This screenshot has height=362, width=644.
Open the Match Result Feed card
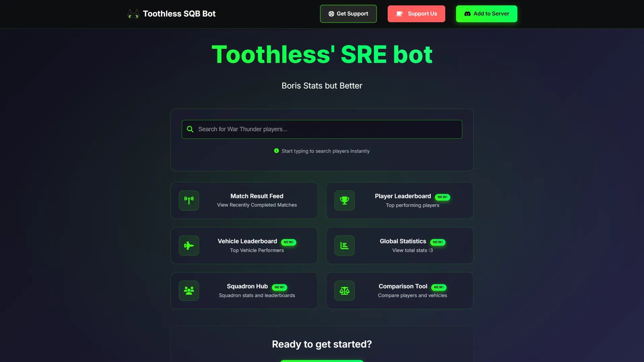(x=257, y=201)
